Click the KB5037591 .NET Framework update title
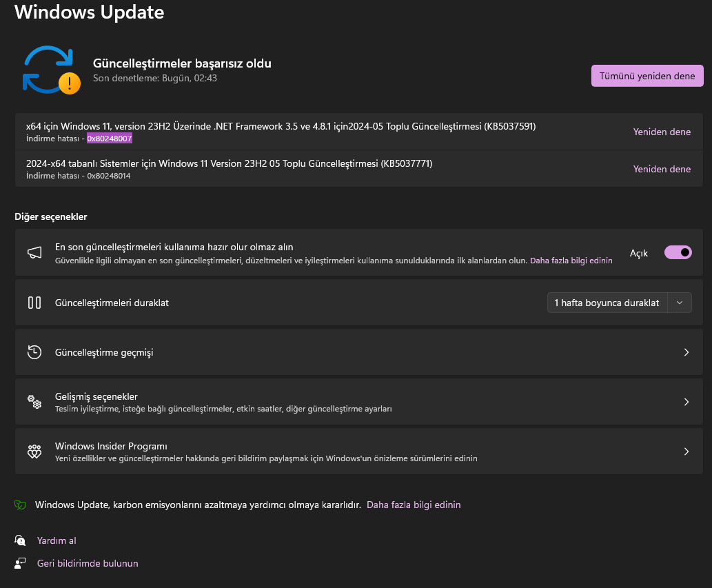712x588 pixels. pyautogui.click(x=281, y=126)
